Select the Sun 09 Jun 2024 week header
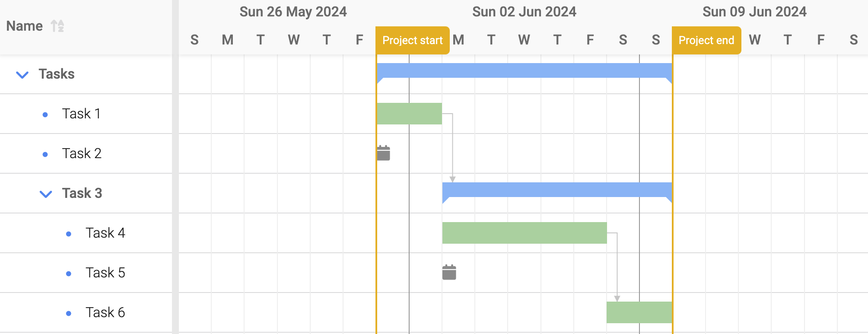The width and height of the screenshot is (868, 334). coord(754,12)
